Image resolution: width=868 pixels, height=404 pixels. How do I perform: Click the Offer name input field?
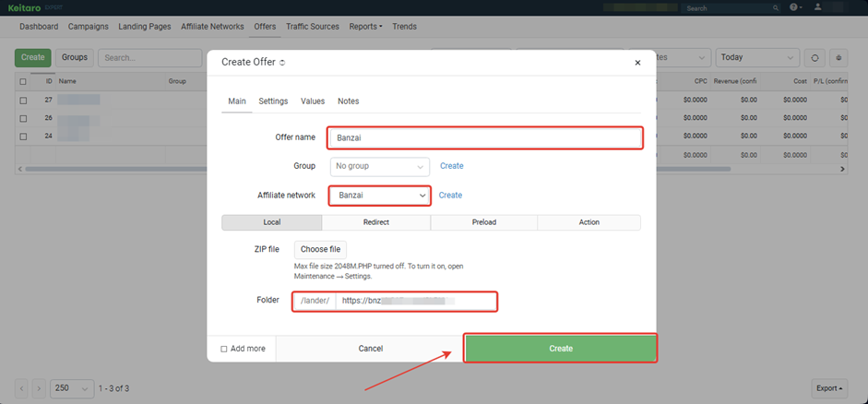coord(484,138)
